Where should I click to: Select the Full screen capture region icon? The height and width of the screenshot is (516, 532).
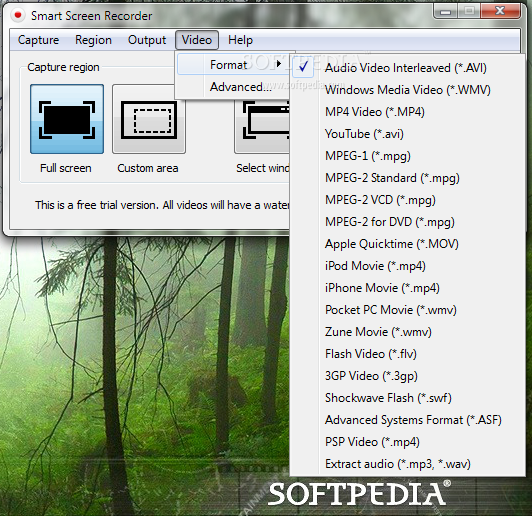tap(67, 119)
